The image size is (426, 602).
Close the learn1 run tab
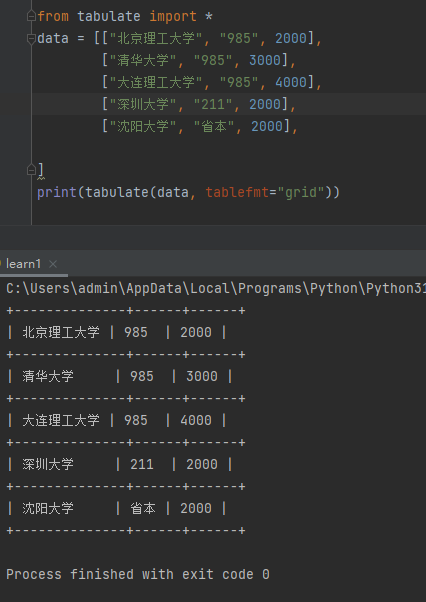click(x=53, y=264)
